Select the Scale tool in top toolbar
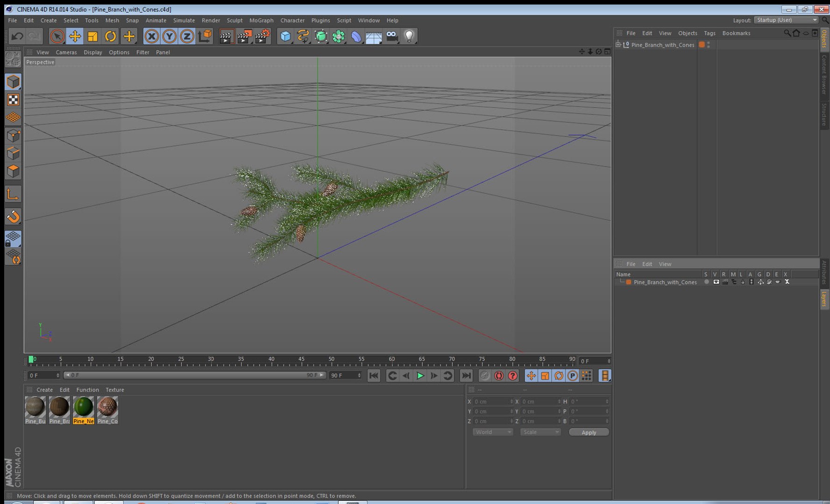This screenshot has width=830, height=504. (92, 36)
